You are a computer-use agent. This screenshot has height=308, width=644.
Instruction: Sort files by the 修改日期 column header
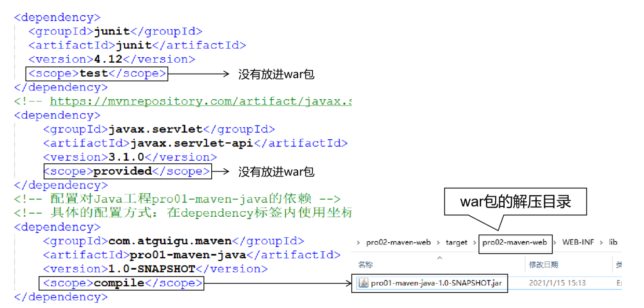tap(544, 265)
